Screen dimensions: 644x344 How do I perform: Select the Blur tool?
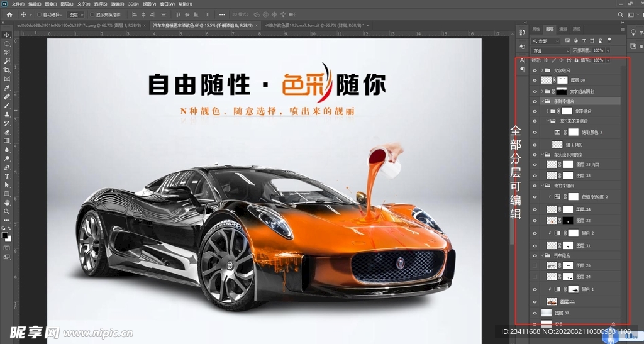point(6,150)
